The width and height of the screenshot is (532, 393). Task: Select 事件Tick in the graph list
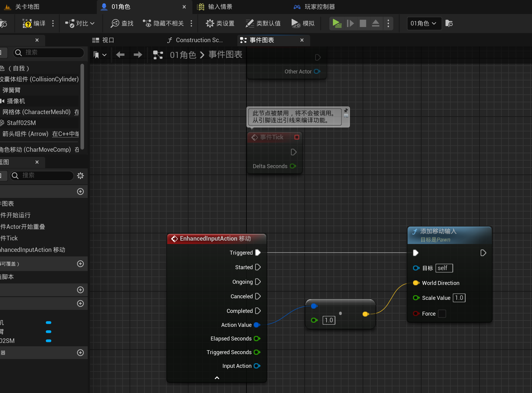pyautogui.click(x=9, y=238)
